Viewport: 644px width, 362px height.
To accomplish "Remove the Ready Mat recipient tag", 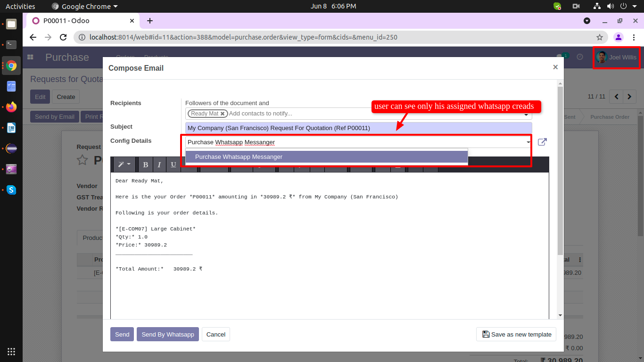I will point(223,114).
